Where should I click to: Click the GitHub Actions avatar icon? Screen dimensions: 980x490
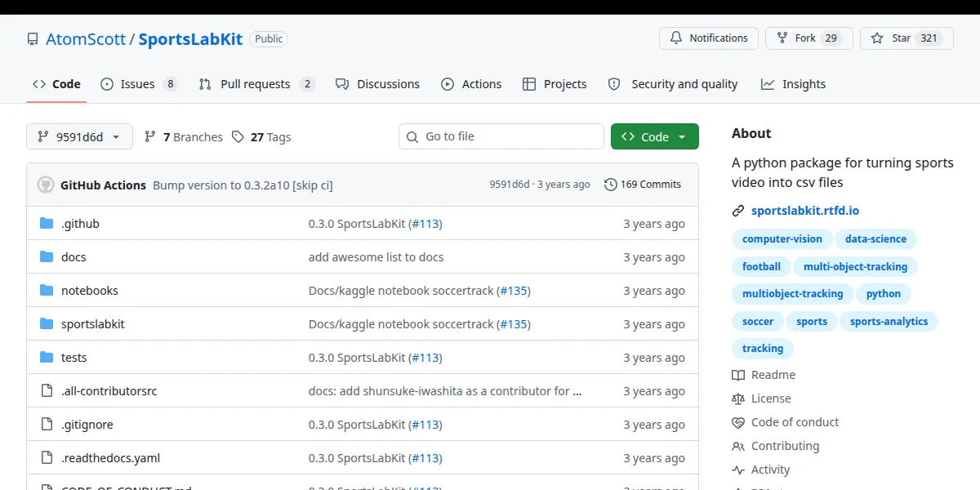coord(46,185)
